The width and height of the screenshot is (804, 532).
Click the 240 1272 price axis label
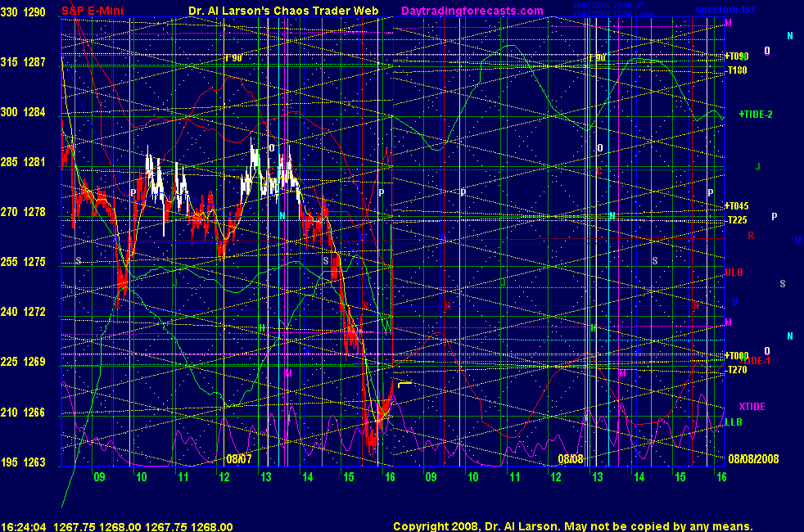(23, 312)
